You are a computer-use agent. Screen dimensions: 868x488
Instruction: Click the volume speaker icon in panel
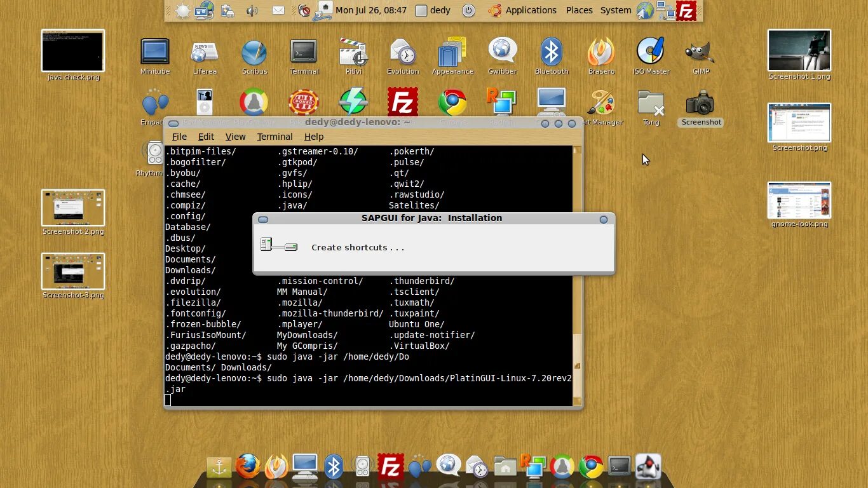(x=252, y=10)
